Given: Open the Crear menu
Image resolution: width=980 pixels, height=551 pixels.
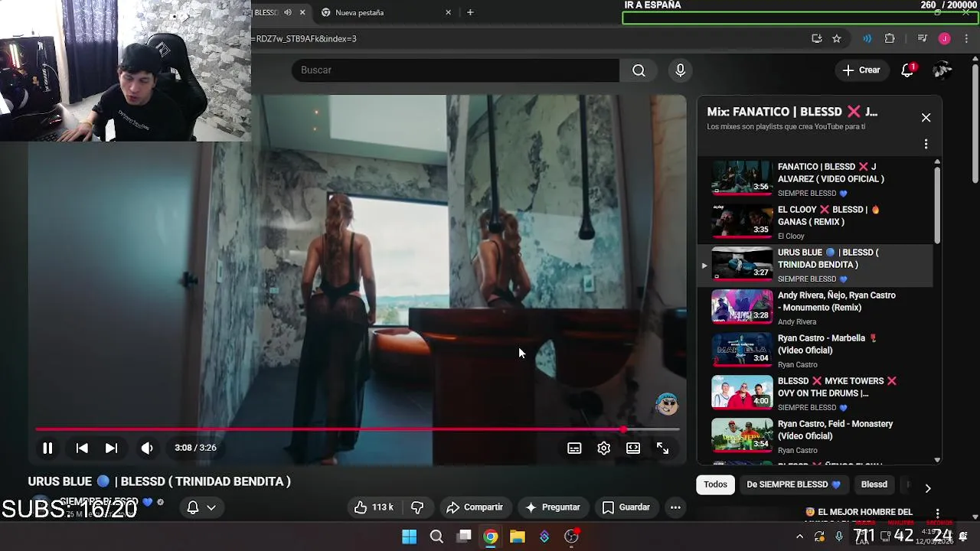Looking at the screenshot, I should point(861,70).
